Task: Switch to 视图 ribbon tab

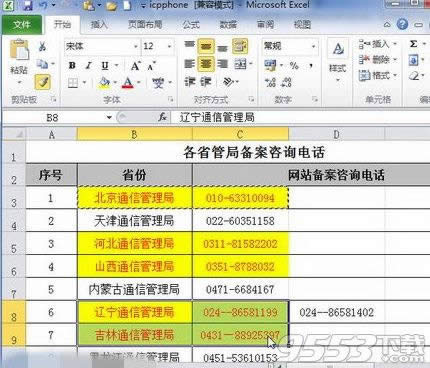Action: pyautogui.click(x=302, y=24)
